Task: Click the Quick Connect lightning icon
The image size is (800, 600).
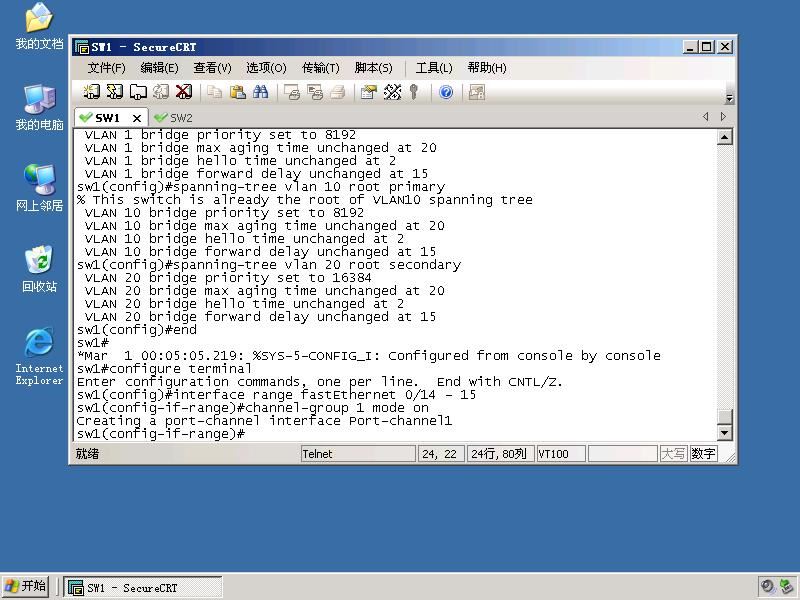Action: pyautogui.click(x=114, y=92)
